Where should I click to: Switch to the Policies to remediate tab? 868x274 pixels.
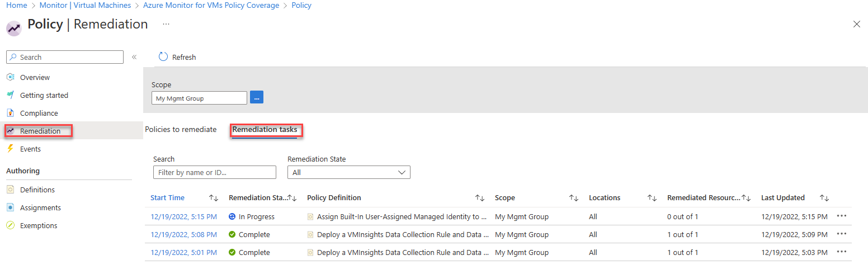click(x=181, y=129)
